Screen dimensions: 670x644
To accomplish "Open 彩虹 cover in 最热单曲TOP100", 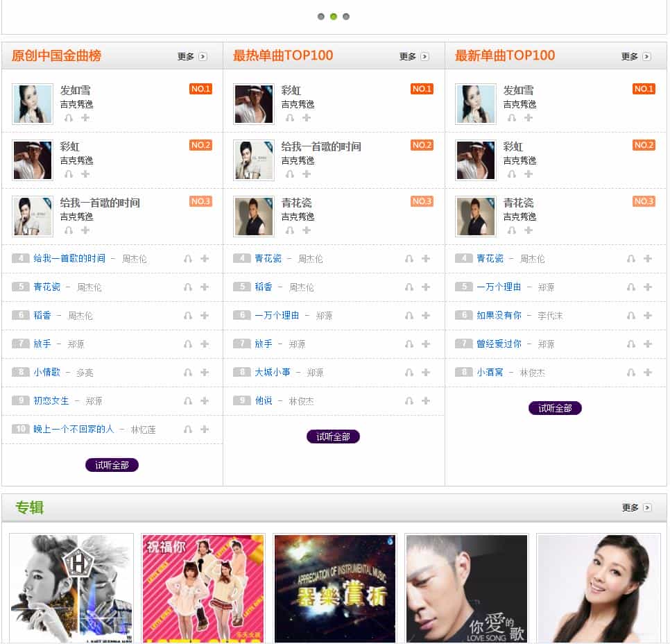I will 254,104.
